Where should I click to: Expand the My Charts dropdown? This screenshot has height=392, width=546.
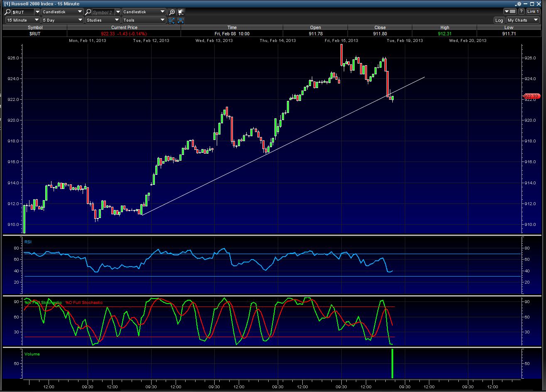pyautogui.click(x=522, y=20)
